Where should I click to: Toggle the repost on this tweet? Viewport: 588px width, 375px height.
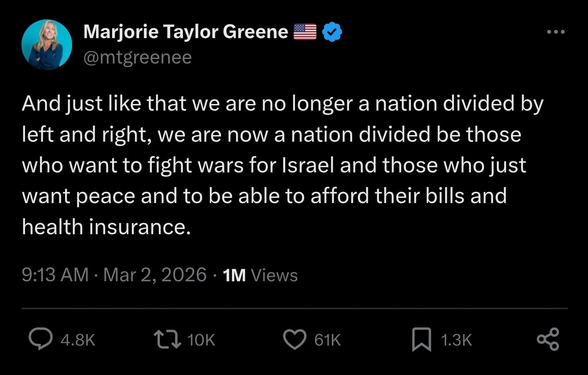tap(167, 339)
